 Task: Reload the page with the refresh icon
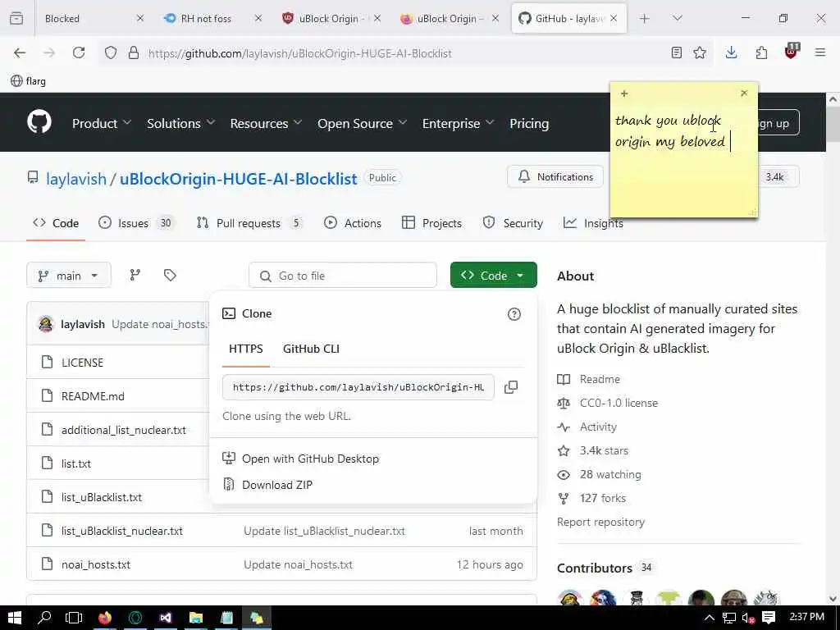79,52
